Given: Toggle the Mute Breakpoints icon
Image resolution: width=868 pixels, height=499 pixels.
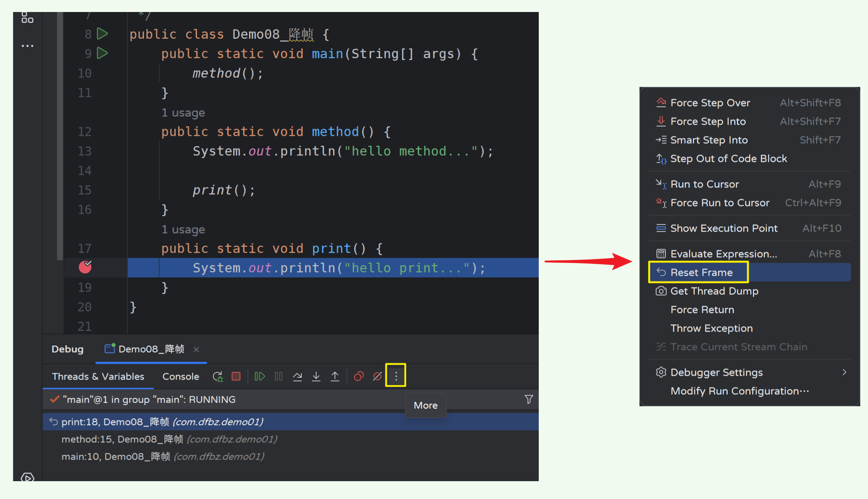Looking at the screenshot, I should tap(377, 376).
